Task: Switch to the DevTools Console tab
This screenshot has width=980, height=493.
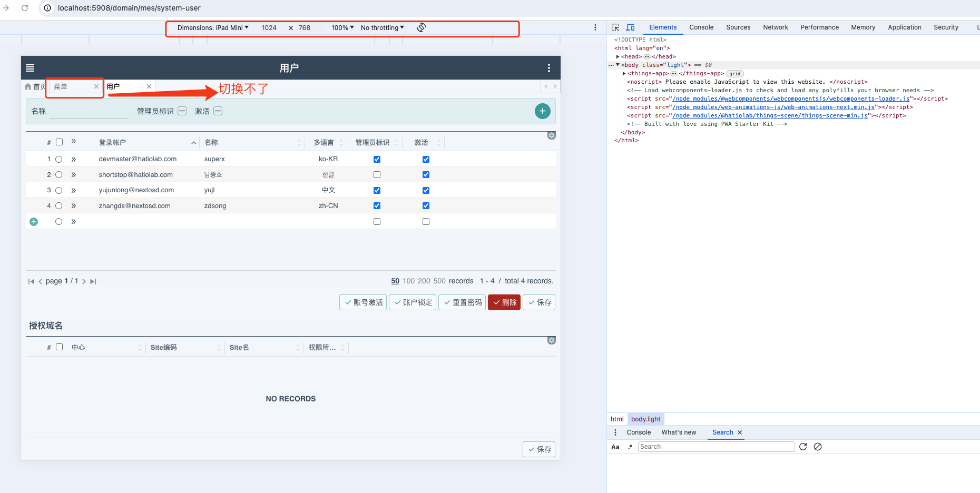Action: (701, 27)
